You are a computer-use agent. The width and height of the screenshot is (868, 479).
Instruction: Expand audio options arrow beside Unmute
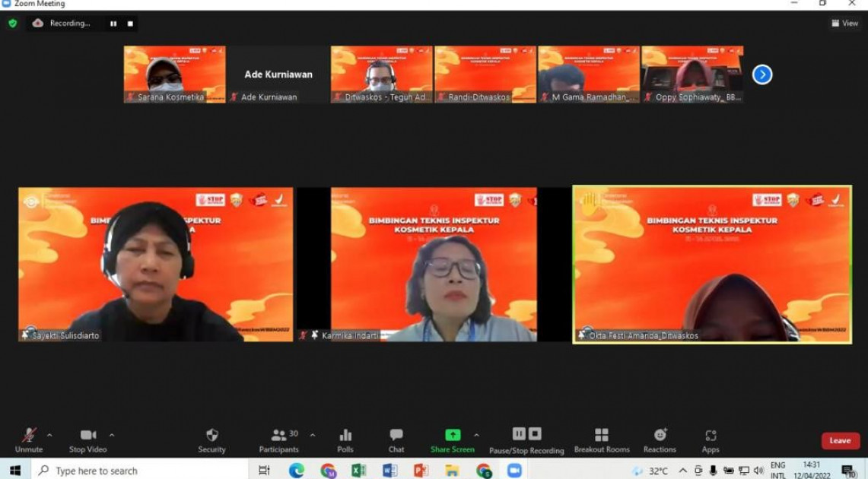coord(49,436)
